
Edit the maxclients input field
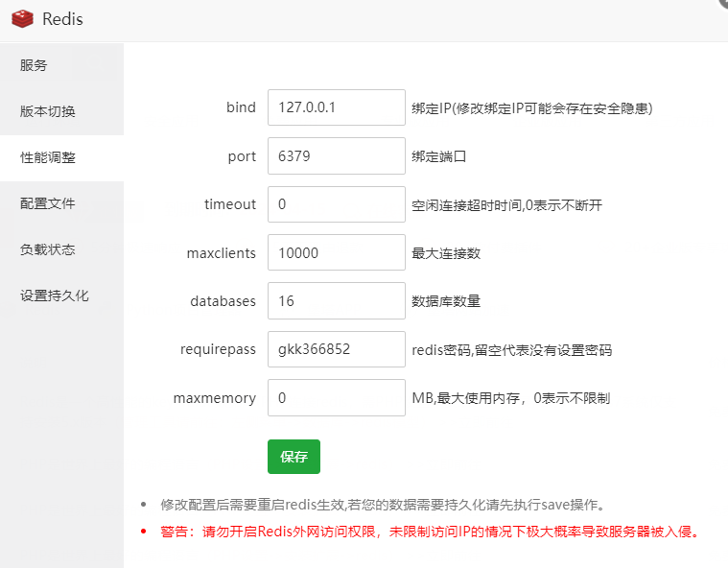(x=336, y=252)
